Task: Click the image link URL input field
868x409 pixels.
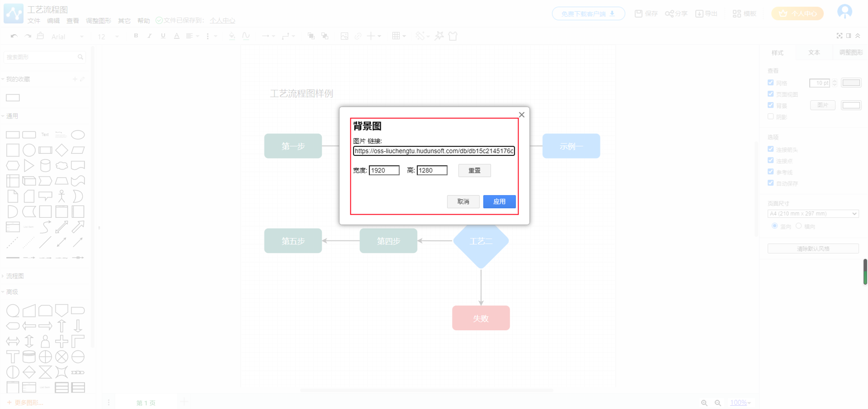Action: pos(434,151)
